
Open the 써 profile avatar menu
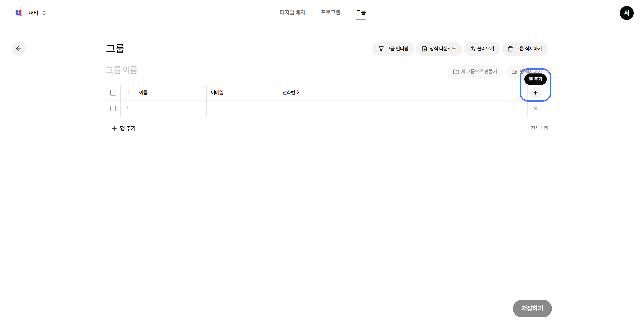pos(627,13)
